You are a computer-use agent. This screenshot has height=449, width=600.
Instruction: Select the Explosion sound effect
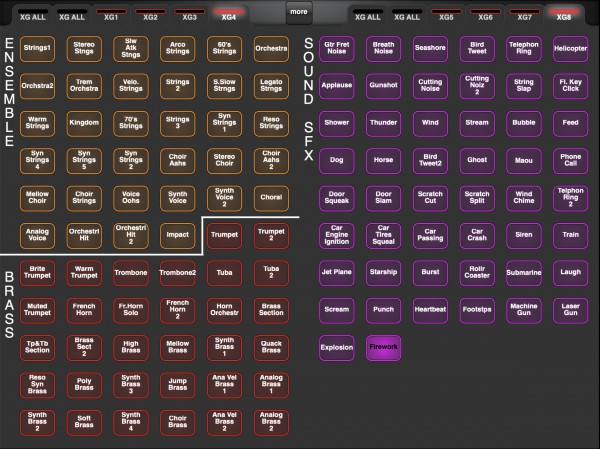coord(337,348)
